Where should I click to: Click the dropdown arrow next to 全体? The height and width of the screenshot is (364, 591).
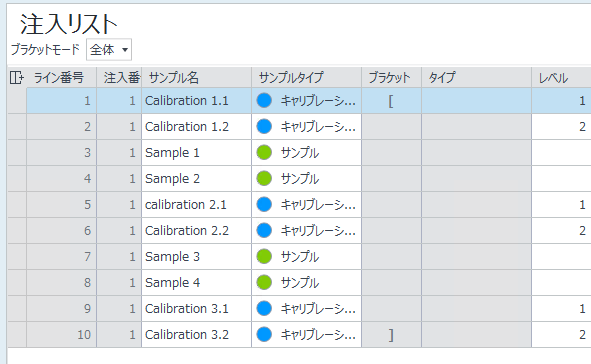point(125,50)
